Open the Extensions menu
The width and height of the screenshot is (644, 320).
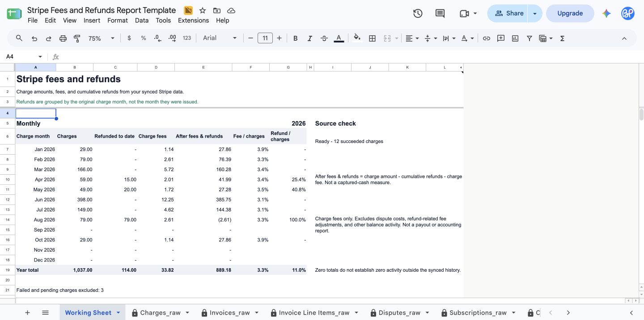click(193, 21)
